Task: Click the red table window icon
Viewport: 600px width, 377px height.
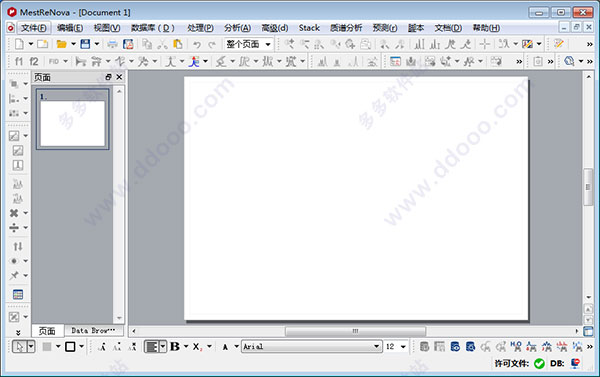Action: (395, 61)
